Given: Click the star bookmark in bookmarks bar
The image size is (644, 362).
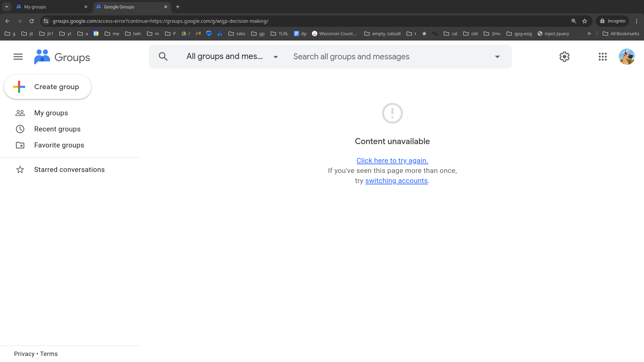Looking at the screenshot, I should point(424,34).
